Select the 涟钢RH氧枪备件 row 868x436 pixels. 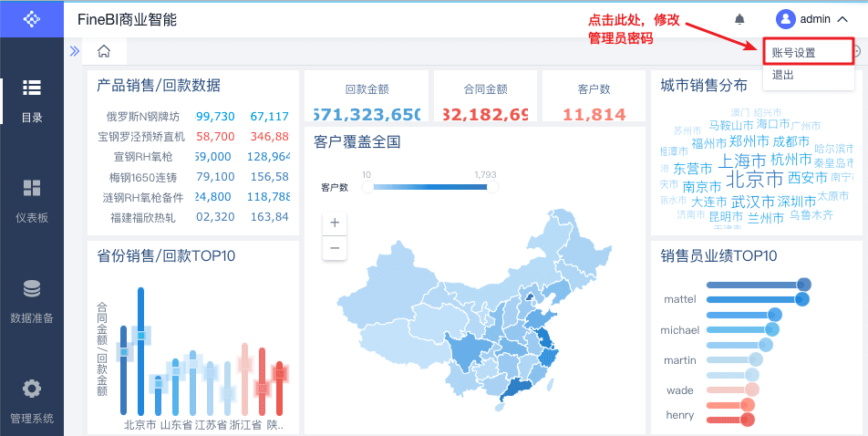[193, 197]
